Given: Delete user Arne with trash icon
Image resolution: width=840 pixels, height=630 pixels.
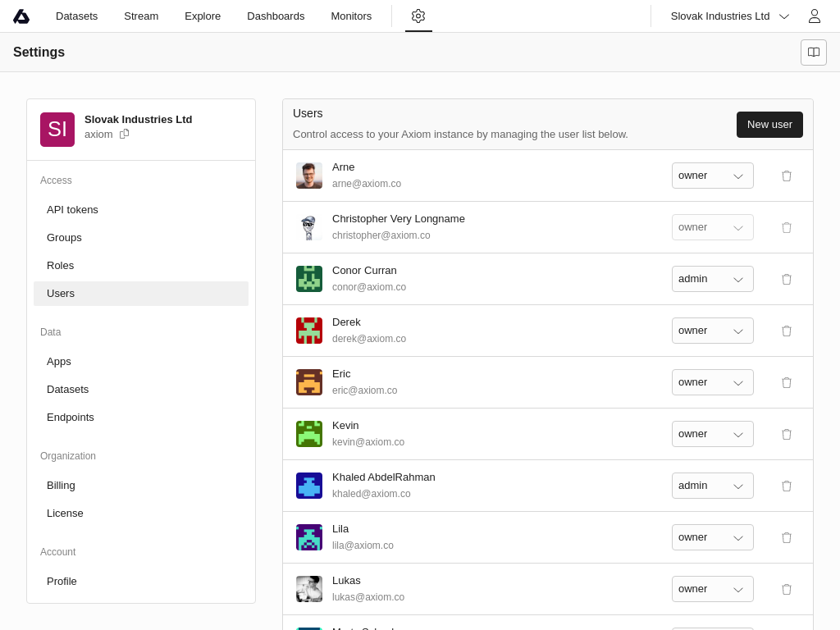Looking at the screenshot, I should (786, 176).
